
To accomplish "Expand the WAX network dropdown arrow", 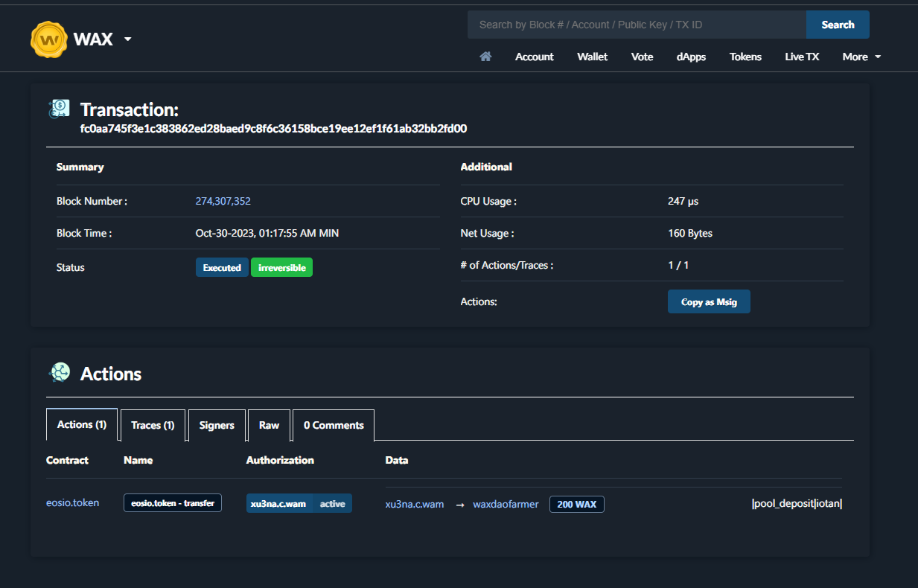I will click(127, 39).
